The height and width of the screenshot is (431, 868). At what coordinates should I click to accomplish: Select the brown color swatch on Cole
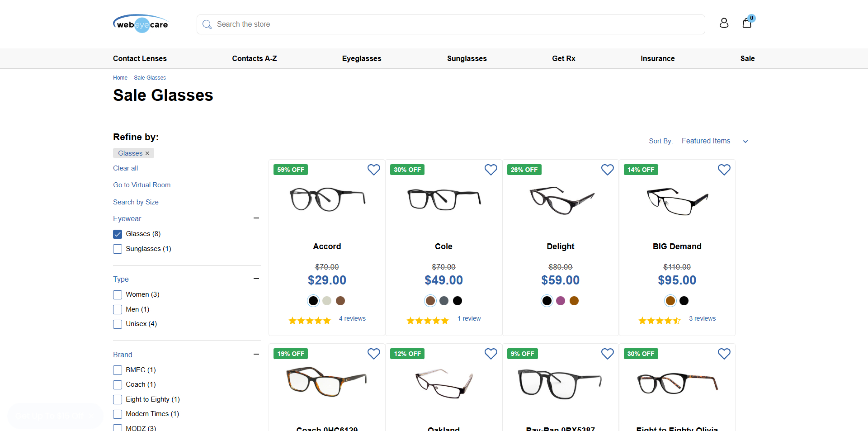click(x=430, y=301)
